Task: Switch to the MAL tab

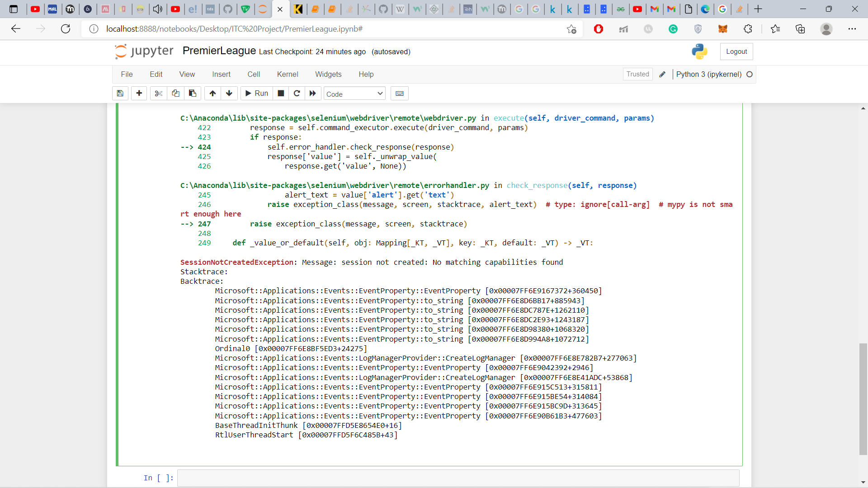Action: tap(53, 9)
